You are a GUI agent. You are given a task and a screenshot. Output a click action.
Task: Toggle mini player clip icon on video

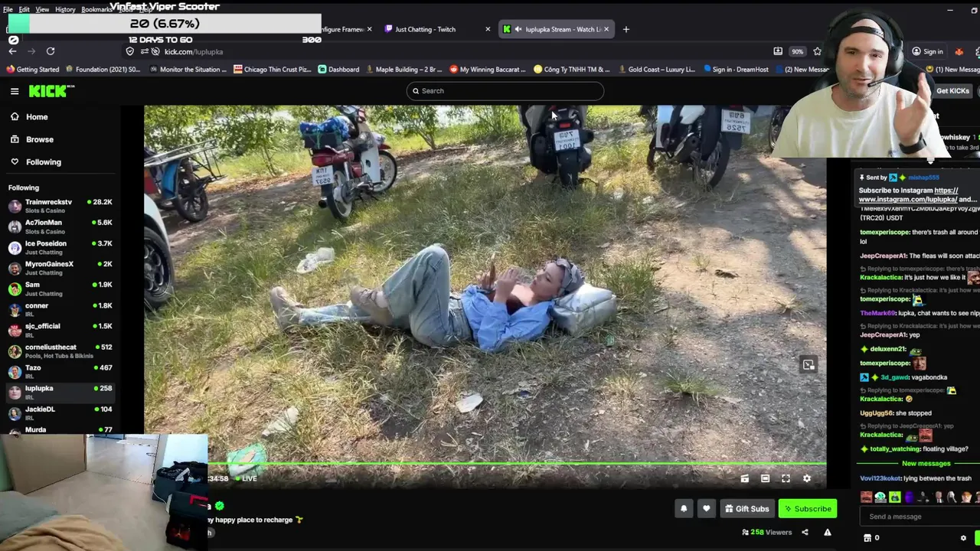pos(744,478)
